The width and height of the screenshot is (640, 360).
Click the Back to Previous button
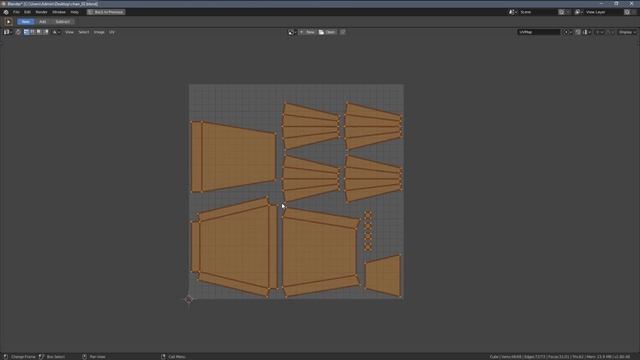pyautogui.click(x=106, y=12)
